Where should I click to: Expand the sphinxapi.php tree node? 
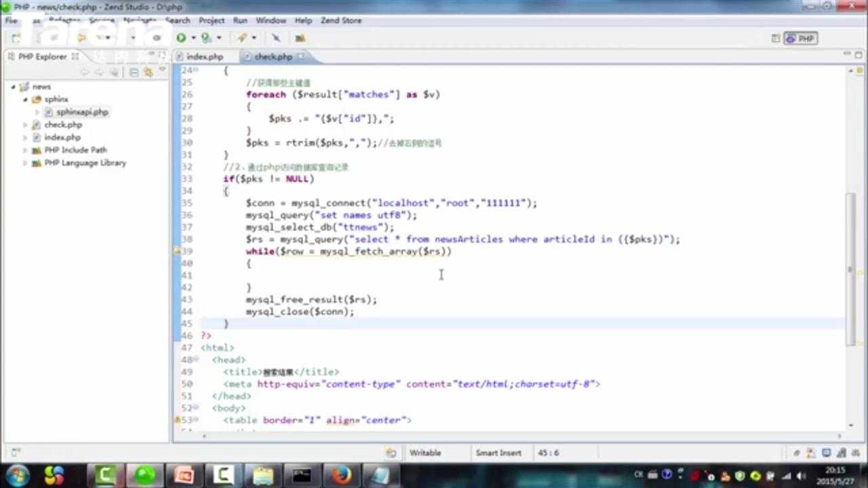pos(37,112)
